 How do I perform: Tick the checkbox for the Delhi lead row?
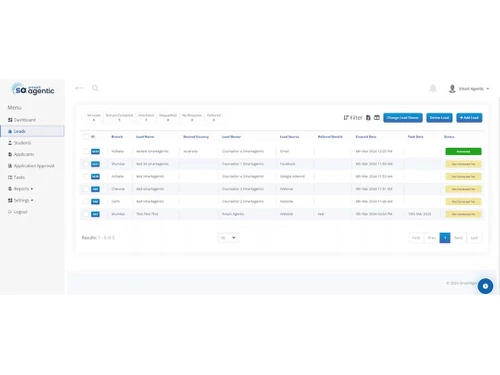click(86, 201)
